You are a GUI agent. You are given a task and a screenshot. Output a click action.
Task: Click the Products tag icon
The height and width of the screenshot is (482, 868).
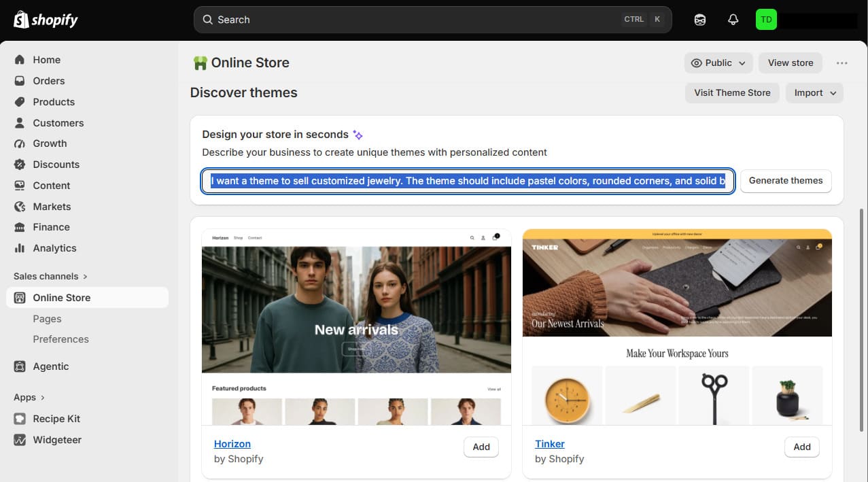20,102
